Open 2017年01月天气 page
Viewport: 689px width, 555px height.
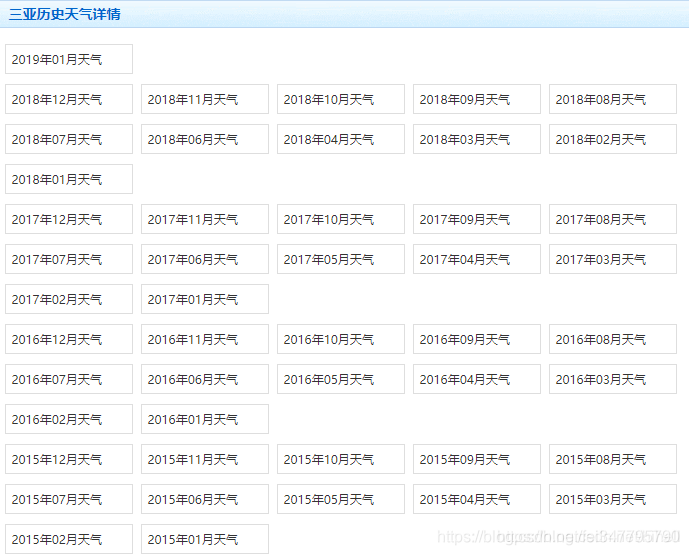pos(205,299)
